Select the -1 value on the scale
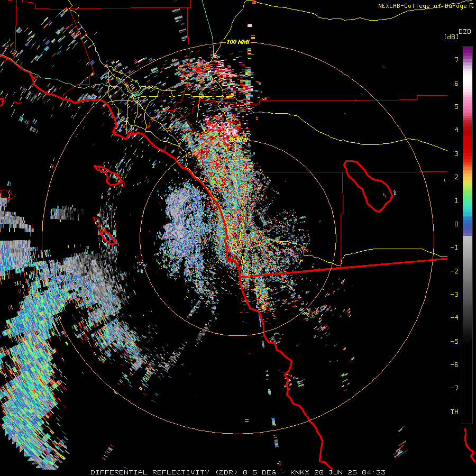The width and height of the screenshot is (476, 476). (x=454, y=248)
